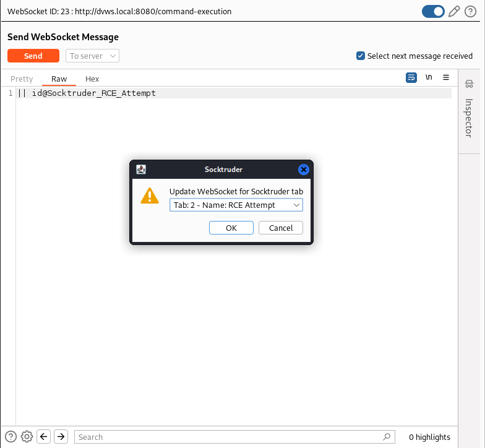
Task: Open the To server direction dropdown
Action: pyautogui.click(x=93, y=56)
